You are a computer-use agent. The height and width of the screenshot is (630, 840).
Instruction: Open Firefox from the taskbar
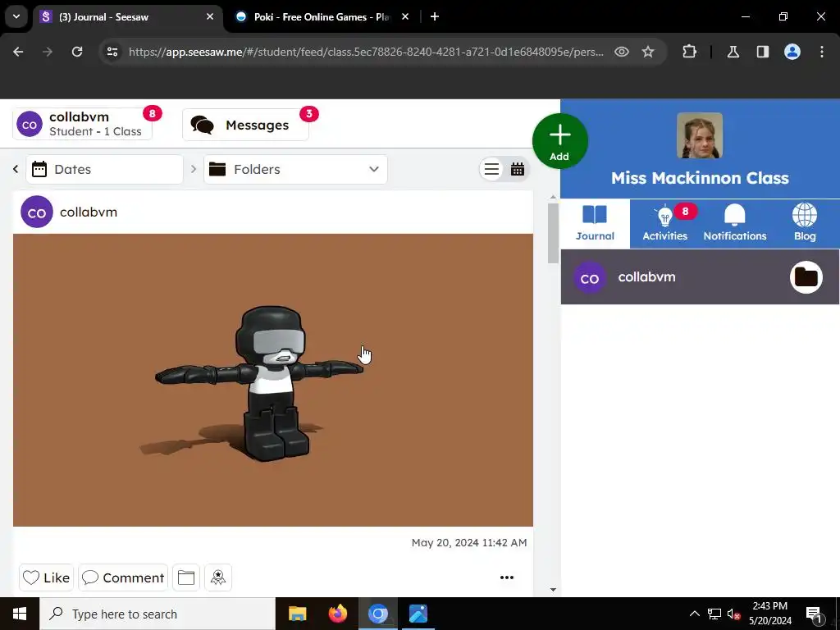pos(337,614)
